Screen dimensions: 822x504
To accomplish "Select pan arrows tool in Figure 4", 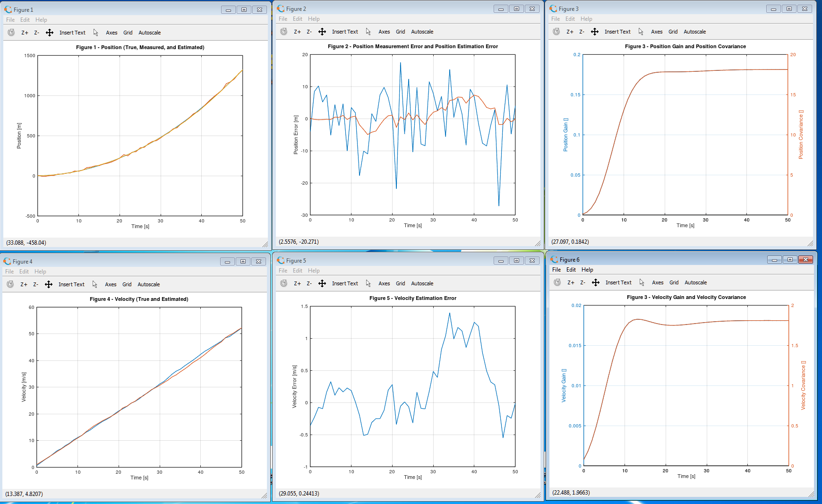I will pyautogui.click(x=49, y=284).
